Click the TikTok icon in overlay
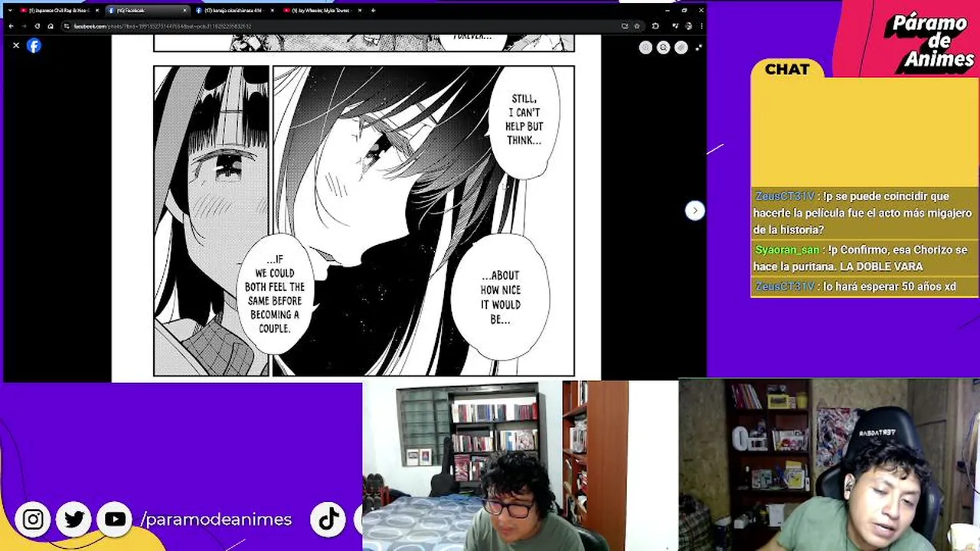 coord(328,520)
